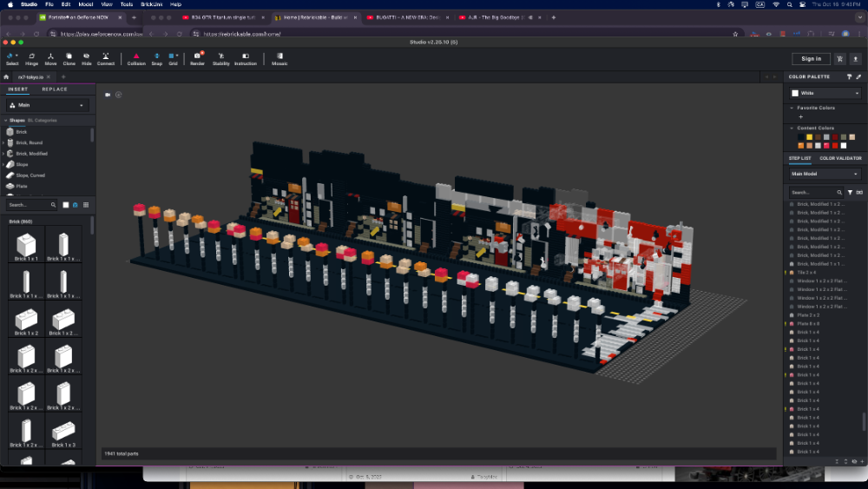The image size is (868, 489).
Task: Click the Hide tool in the toolbar
Action: pyautogui.click(x=86, y=59)
